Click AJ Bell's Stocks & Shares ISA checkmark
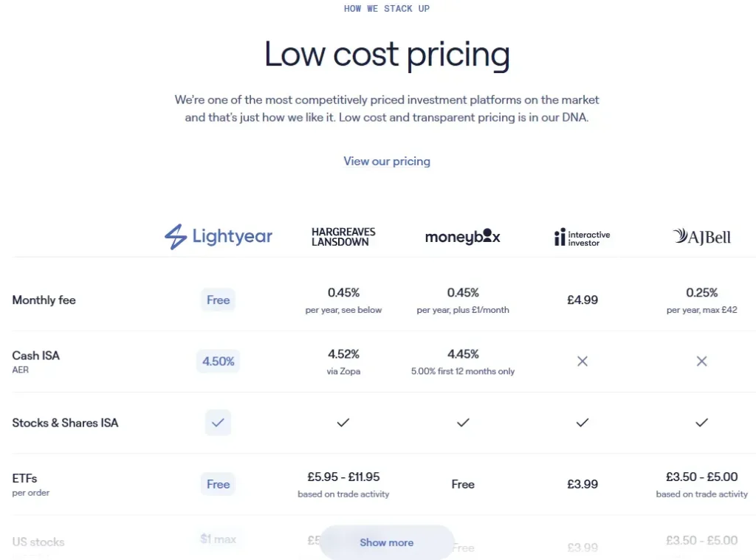756x560 pixels. [x=701, y=423]
